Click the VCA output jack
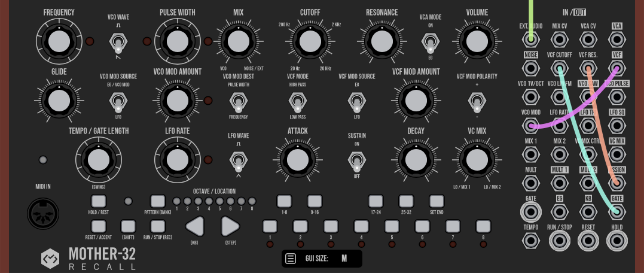 [617, 40]
